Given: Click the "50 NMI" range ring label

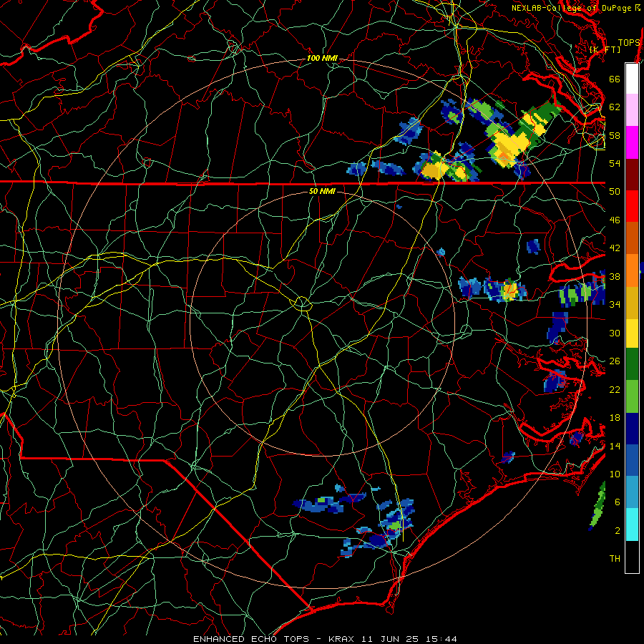Looking at the screenshot, I should (x=321, y=191).
